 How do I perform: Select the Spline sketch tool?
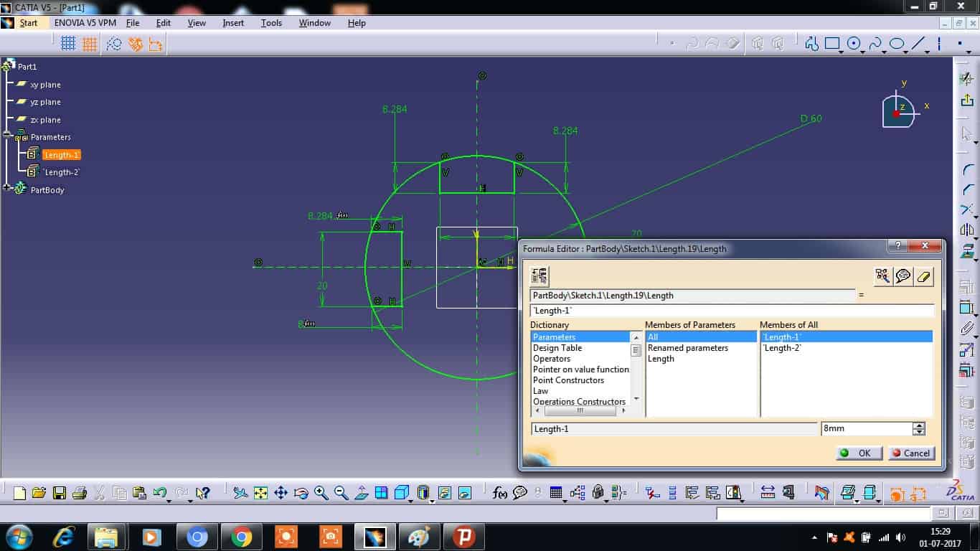coord(875,44)
